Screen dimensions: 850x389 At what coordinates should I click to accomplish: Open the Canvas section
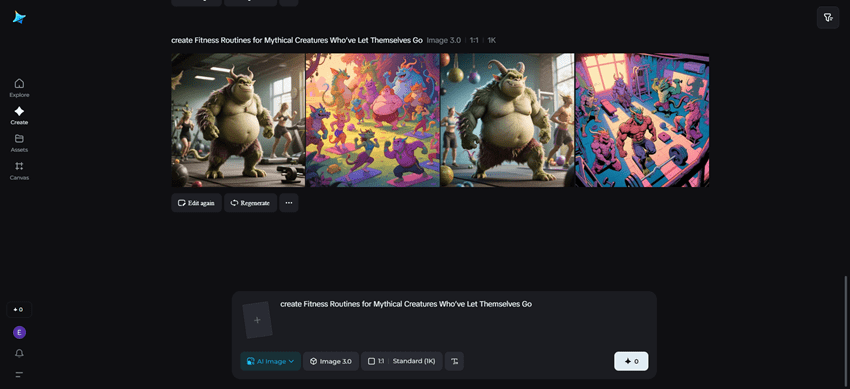tap(19, 171)
